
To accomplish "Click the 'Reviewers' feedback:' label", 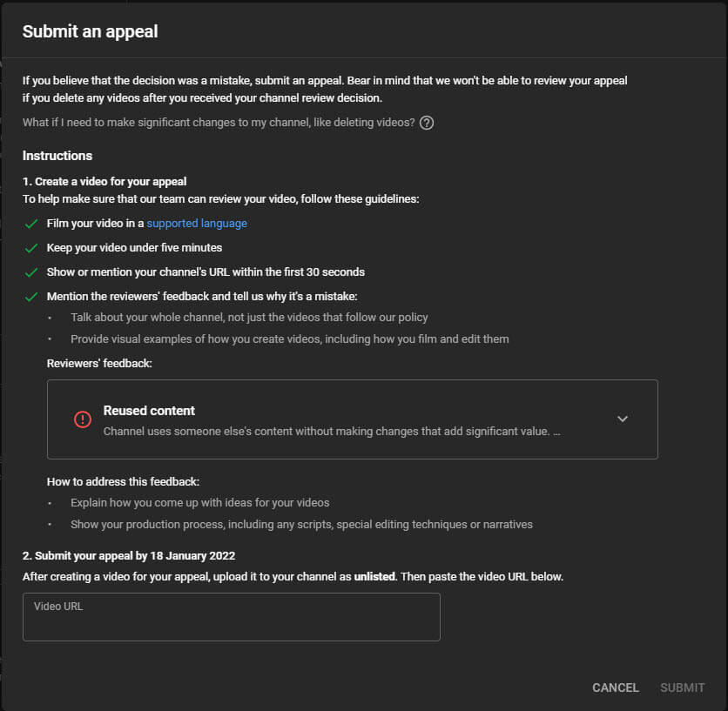I will pyautogui.click(x=99, y=364).
